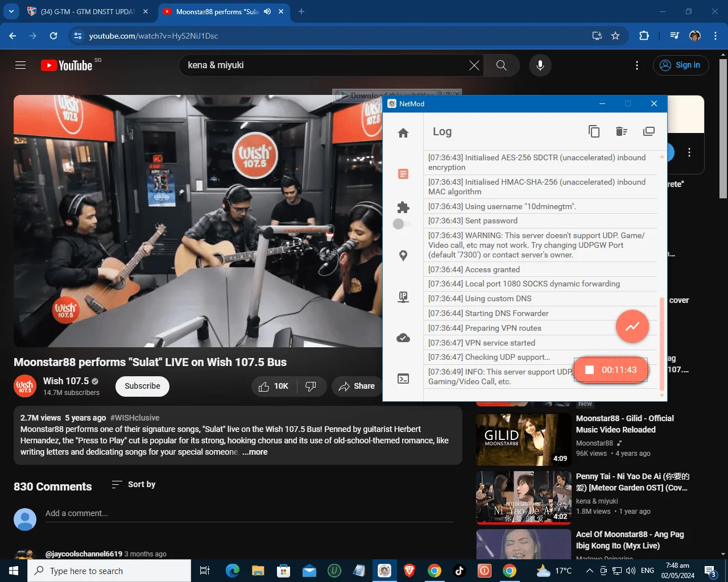Click the YouTube search magnifier button
Image resolution: width=728 pixels, height=582 pixels.
click(x=502, y=65)
